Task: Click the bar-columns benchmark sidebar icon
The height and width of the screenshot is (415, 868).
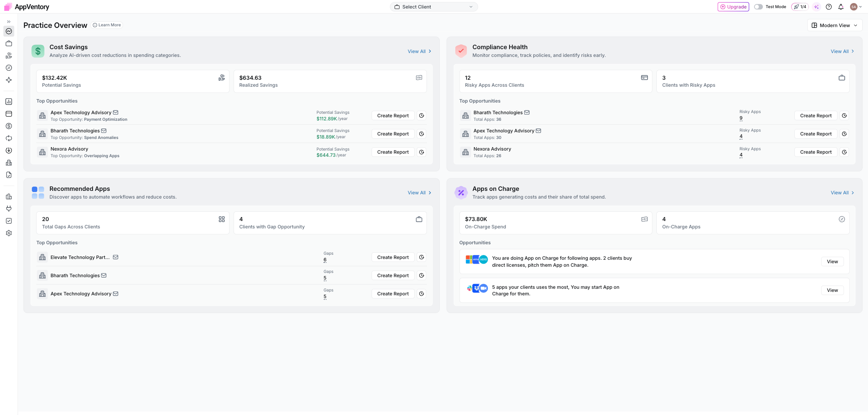Action: [9, 197]
